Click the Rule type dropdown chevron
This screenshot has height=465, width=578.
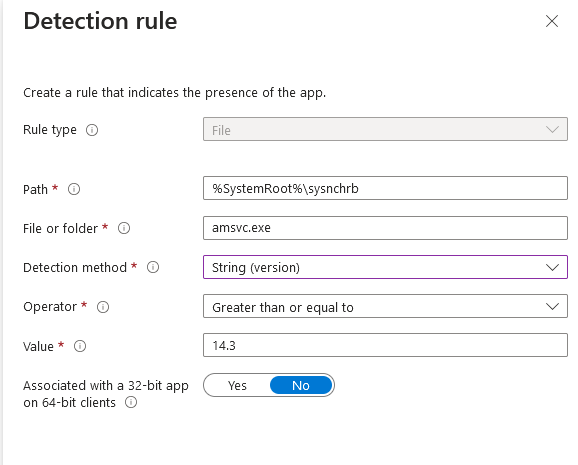552,129
